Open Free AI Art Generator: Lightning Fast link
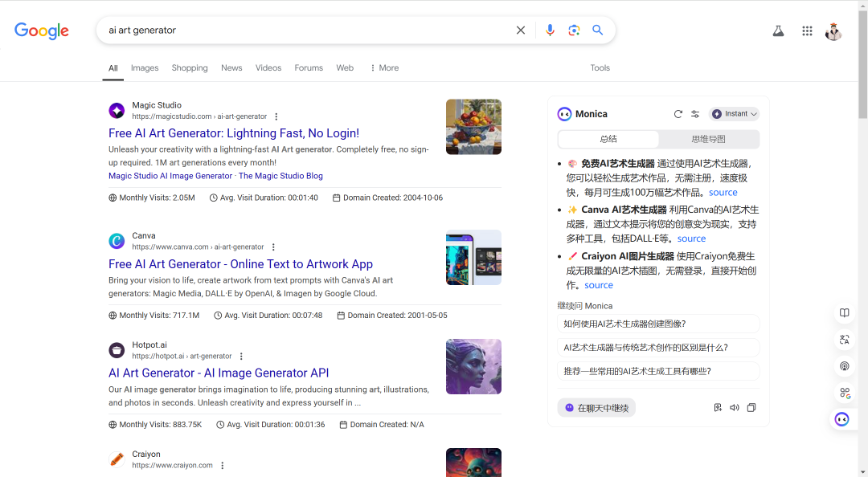This screenshot has width=868, height=477. [x=234, y=133]
